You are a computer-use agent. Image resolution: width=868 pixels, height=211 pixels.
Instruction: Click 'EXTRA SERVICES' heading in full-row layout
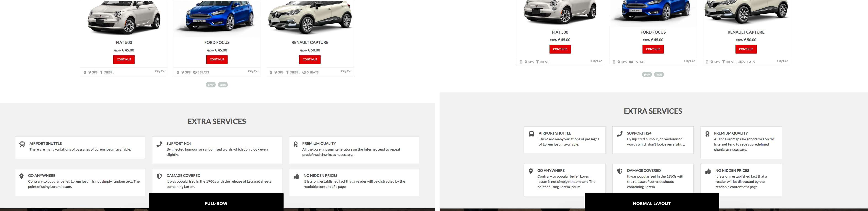pos(217,122)
